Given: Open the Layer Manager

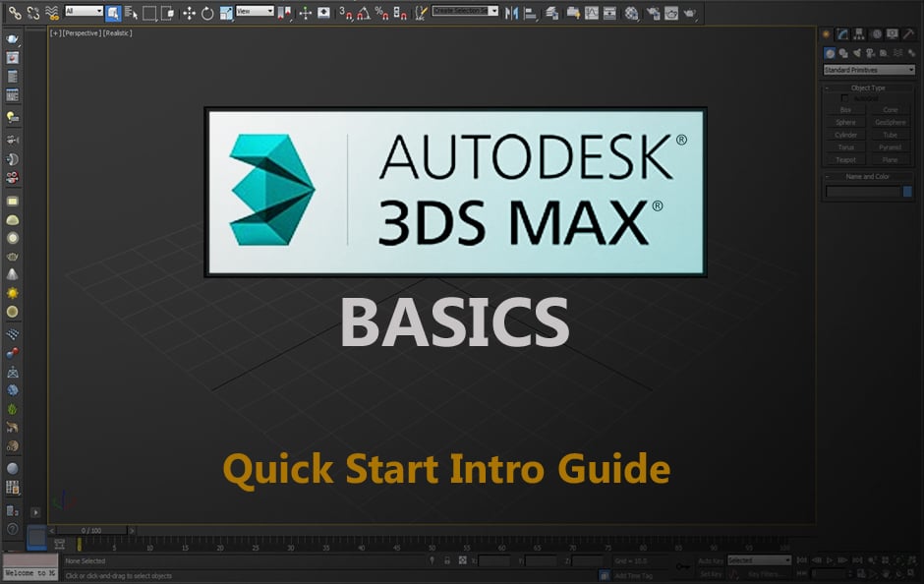Looking at the screenshot, I should point(552,13).
